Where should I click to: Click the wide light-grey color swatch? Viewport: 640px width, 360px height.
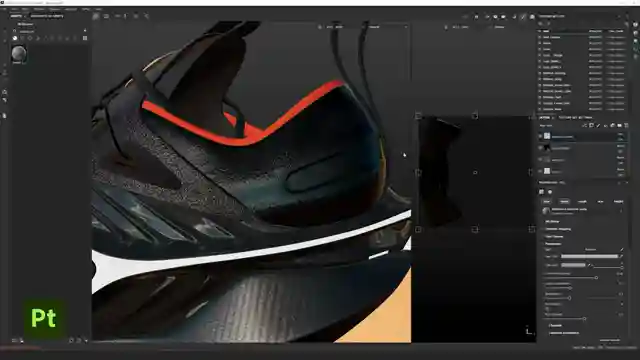[x=589, y=256]
